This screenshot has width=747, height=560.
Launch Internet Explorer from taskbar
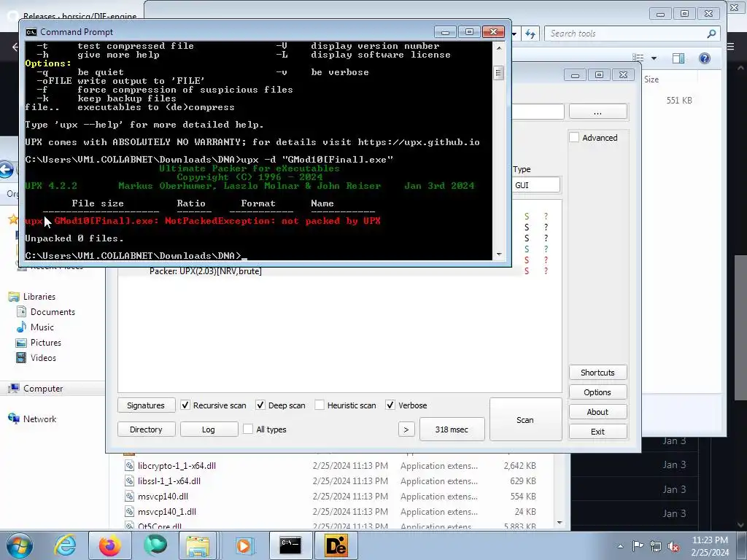[65, 545]
